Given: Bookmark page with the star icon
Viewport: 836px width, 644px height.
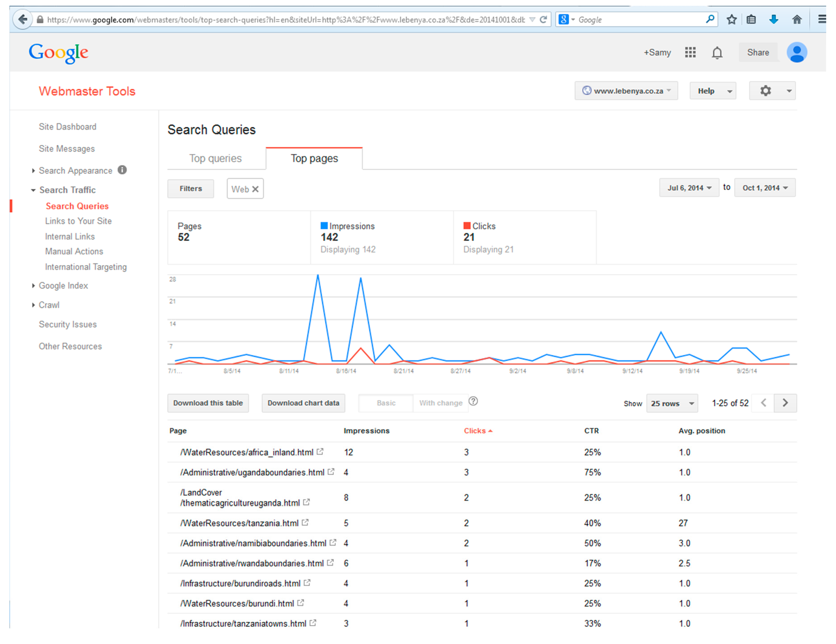Looking at the screenshot, I should [x=732, y=19].
